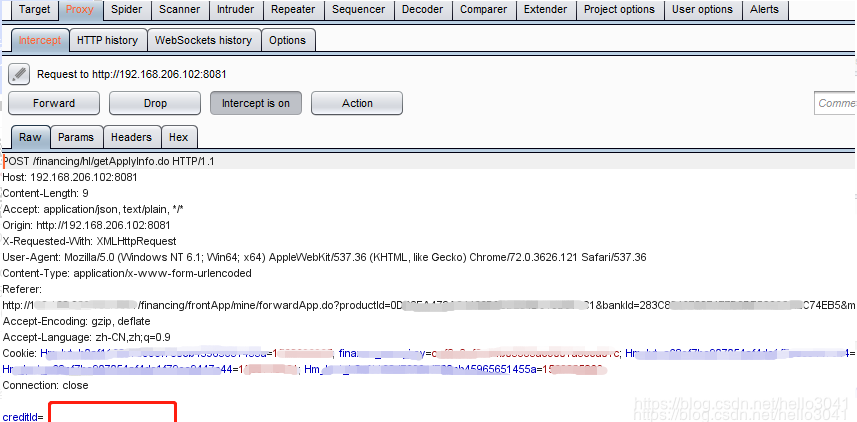This screenshot has height=422, width=857.
Task: Click the Accept: application/json header line
Action: pyautogui.click(x=93, y=209)
